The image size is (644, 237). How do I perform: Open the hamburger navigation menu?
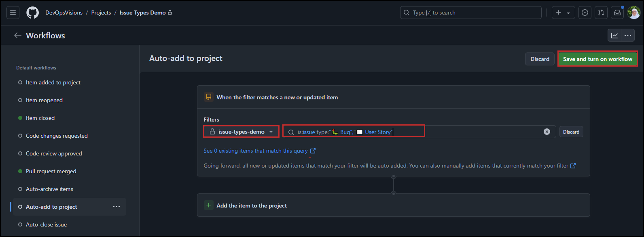pos(13,13)
